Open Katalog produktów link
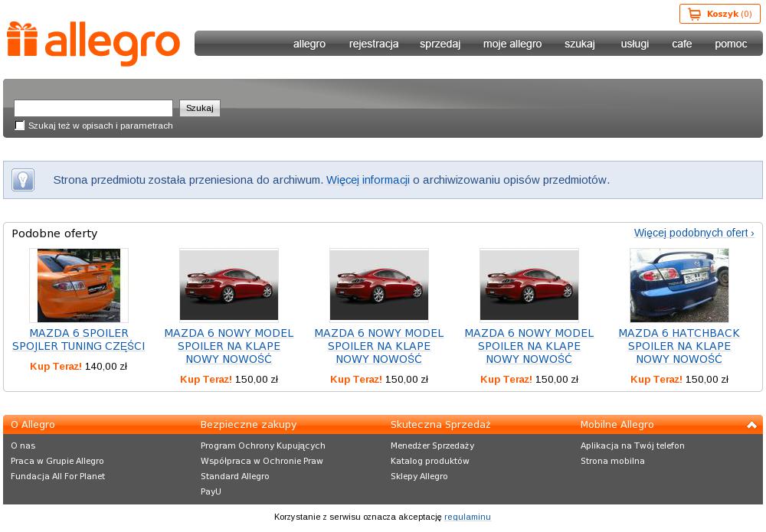This screenshot has height=532, width=766. tap(430, 461)
